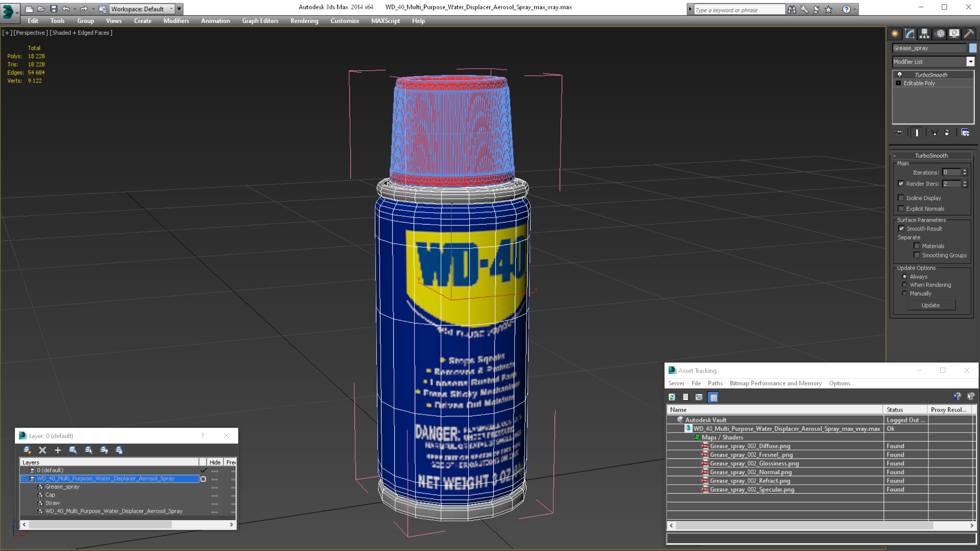Open the Modifiers menu

(x=176, y=21)
